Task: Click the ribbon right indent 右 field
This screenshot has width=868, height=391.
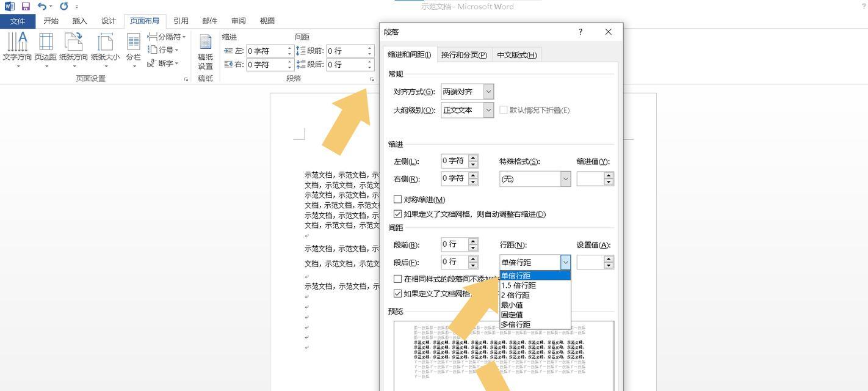Action: [270, 64]
